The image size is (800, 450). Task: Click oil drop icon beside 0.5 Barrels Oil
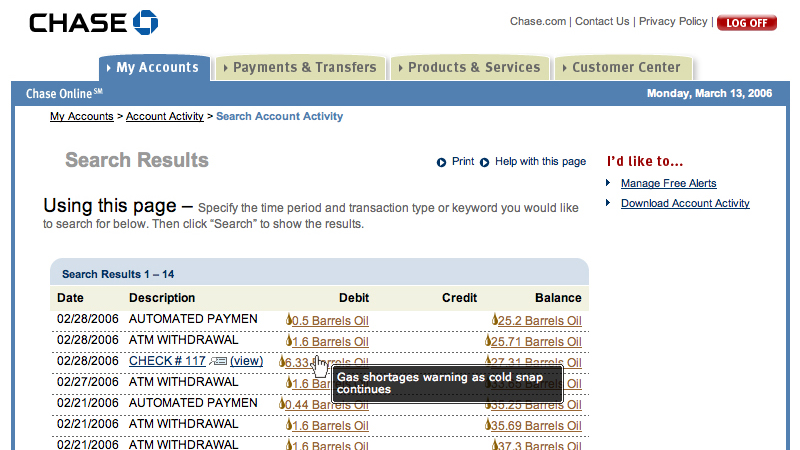[x=289, y=319]
